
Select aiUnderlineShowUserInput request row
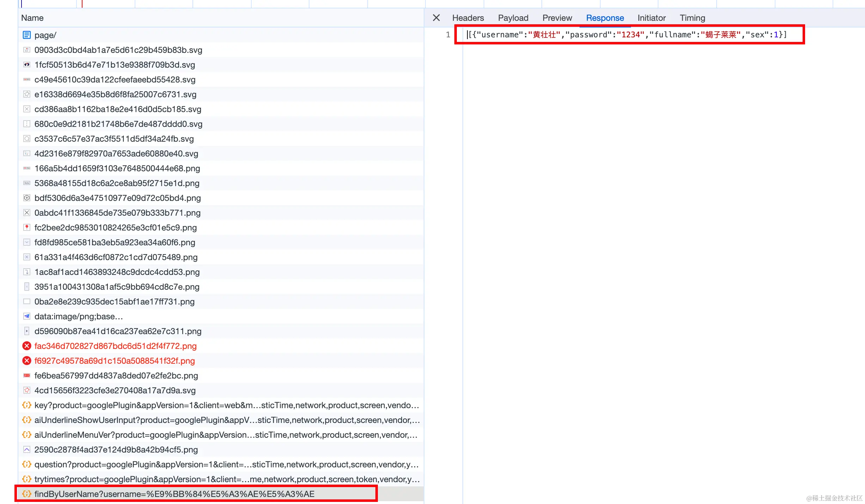coord(226,420)
